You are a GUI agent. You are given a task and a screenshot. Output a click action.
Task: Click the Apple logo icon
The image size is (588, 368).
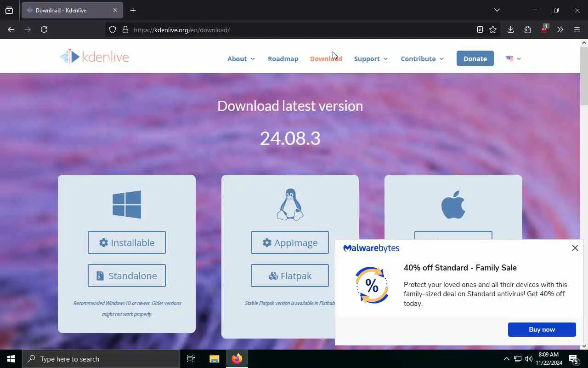coord(453,205)
